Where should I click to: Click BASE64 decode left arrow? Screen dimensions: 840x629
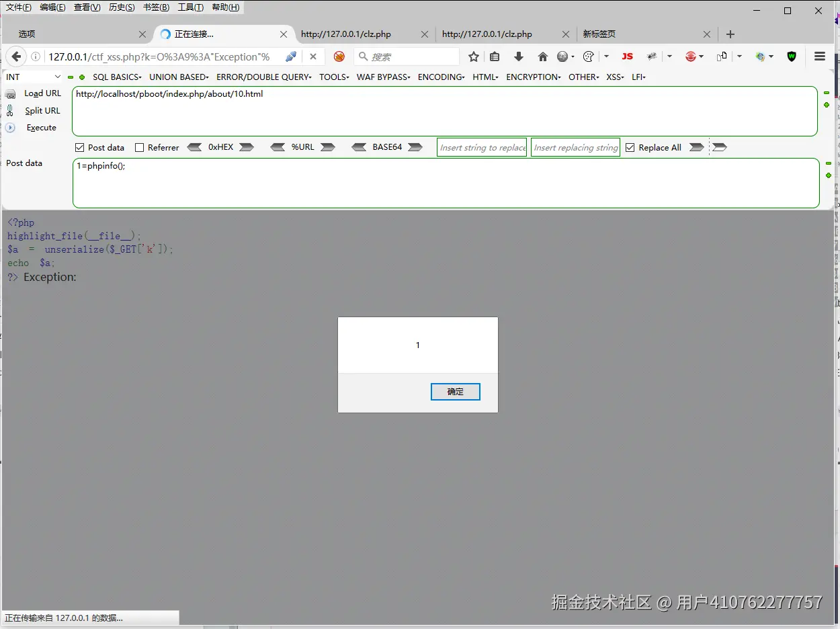(x=360, y=147)
